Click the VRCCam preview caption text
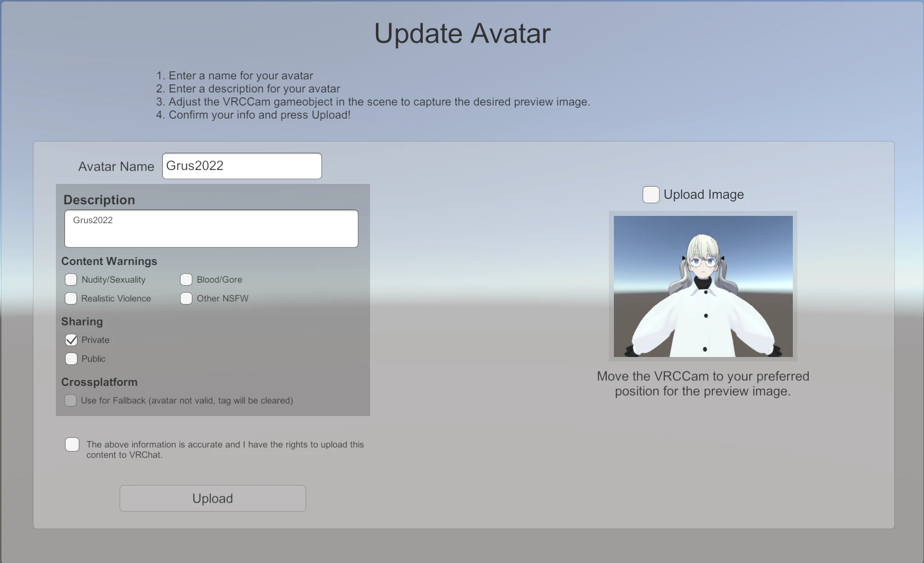Viewport: 924px width, 563px height. pos(703,384)
